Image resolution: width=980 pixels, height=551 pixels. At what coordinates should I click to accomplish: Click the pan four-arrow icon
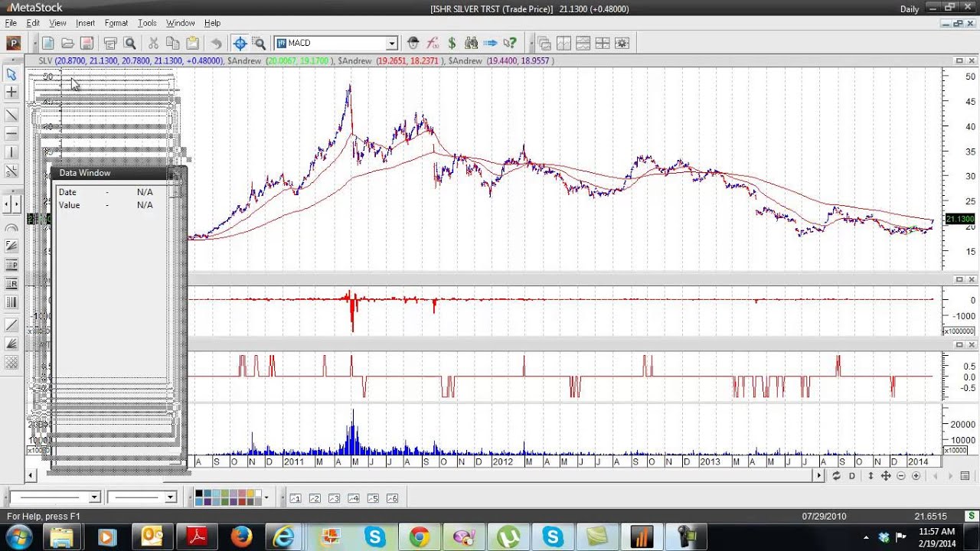(x=886, y=476)
